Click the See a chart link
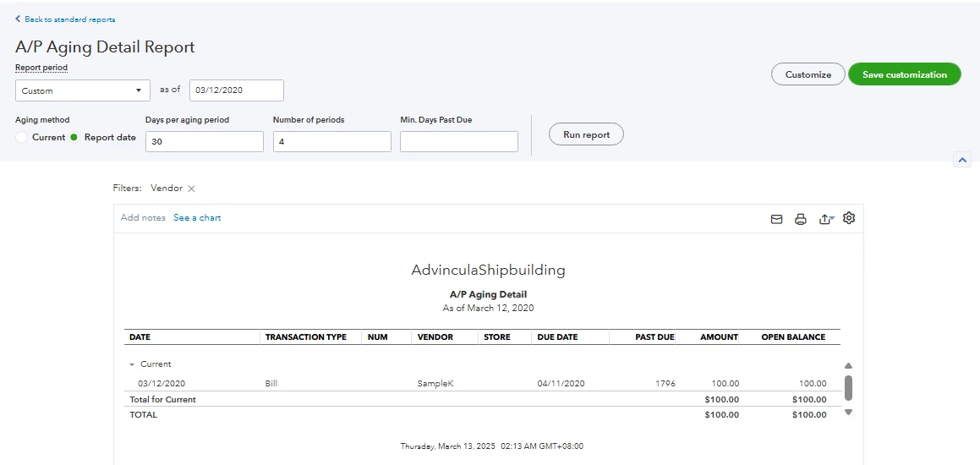Viewport: 980px width, 465px height. pyautogui.click(x=197, y=217)
